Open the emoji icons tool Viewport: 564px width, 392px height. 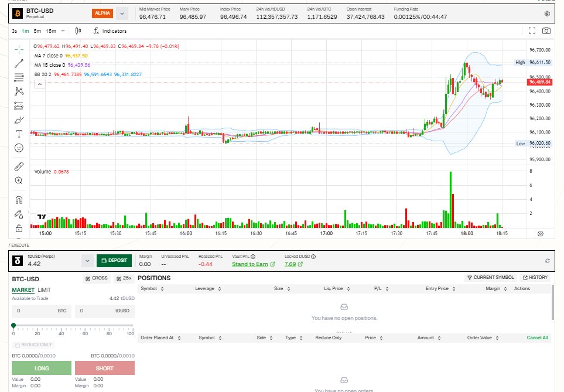[x=19, y=148]
